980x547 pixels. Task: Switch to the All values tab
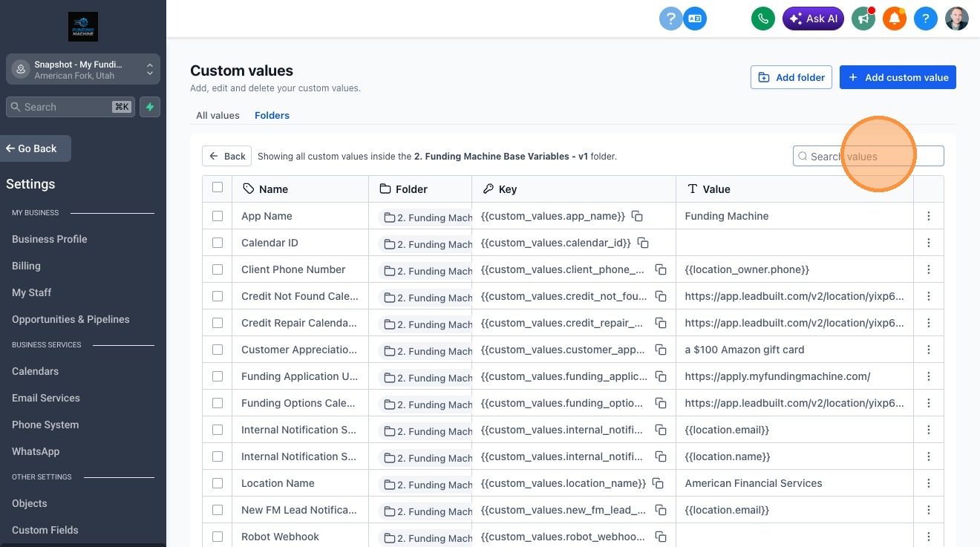[218, 115]
